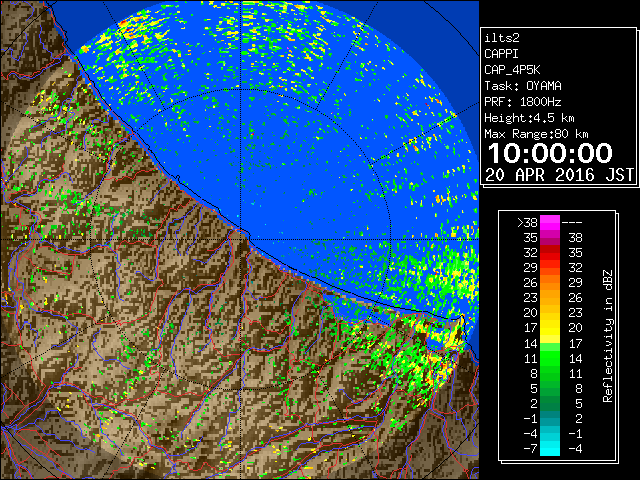Screen dimensions: 640x480
Task: Pick the cyan band at the scale bottom
Action: (x=550, y=448)
